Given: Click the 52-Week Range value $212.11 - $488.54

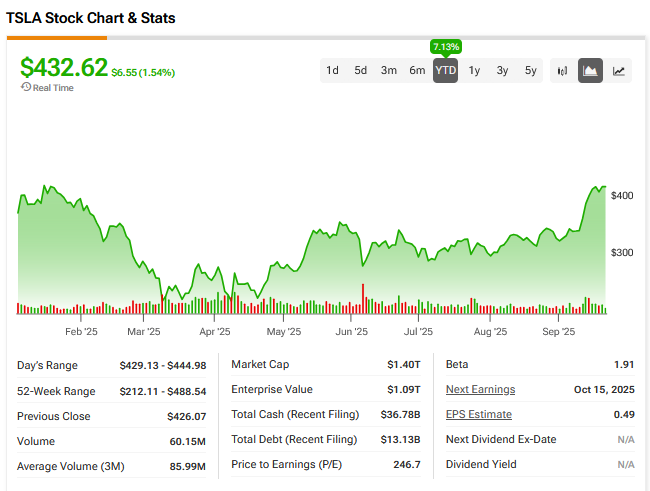Looking at the screenshot, I should tap(163, 391).
